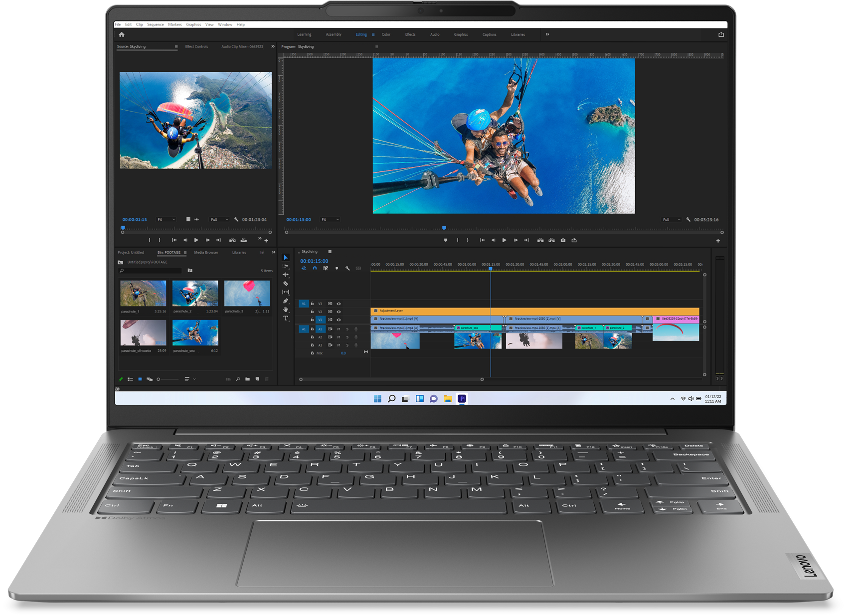This screenshot has width=847, height=616.
Task: Click the timeline Add Marker icon
Action: 337,268
